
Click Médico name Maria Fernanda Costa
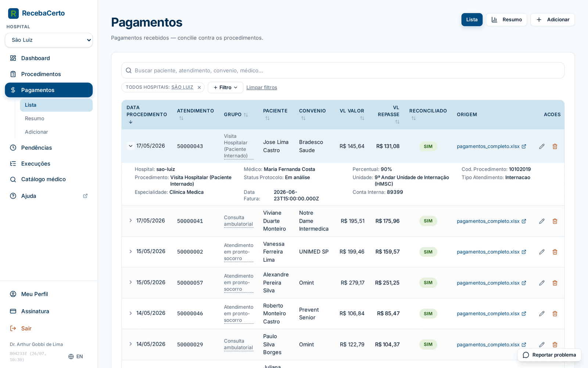289,169
